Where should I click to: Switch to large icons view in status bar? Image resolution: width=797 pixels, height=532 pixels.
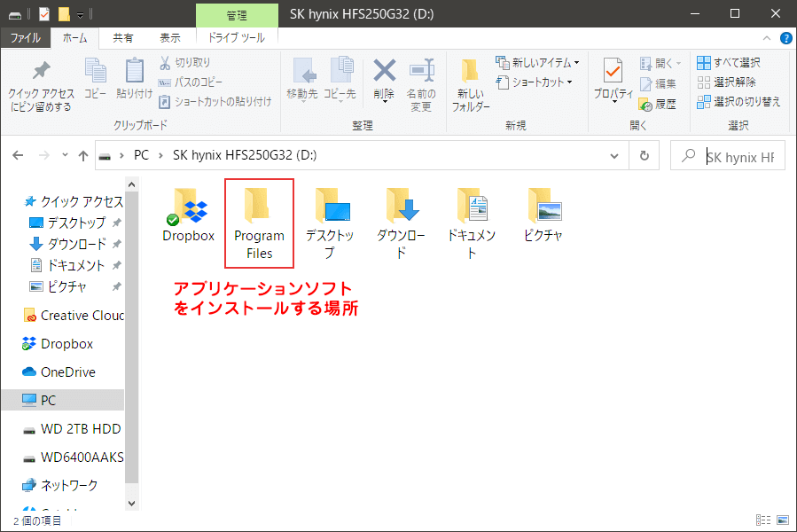pyautogui.click(x=783, y=520)
